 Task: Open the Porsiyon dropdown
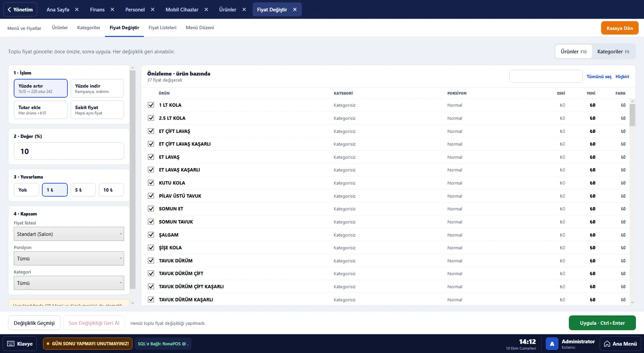click(x=69, y=259)
